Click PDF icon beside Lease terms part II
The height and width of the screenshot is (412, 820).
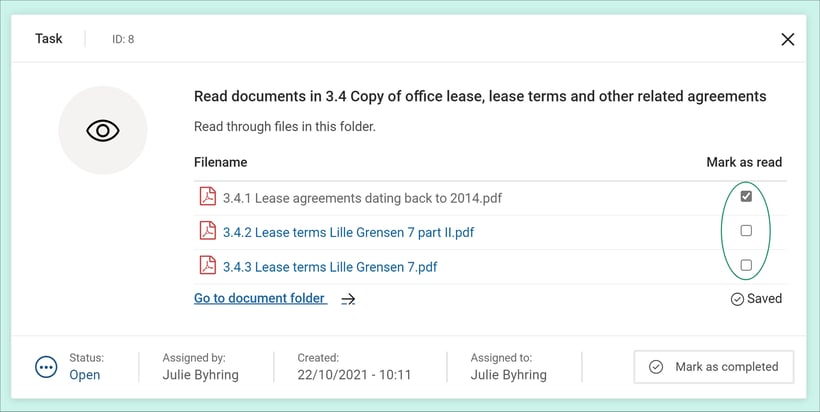[x=207, y=231]
